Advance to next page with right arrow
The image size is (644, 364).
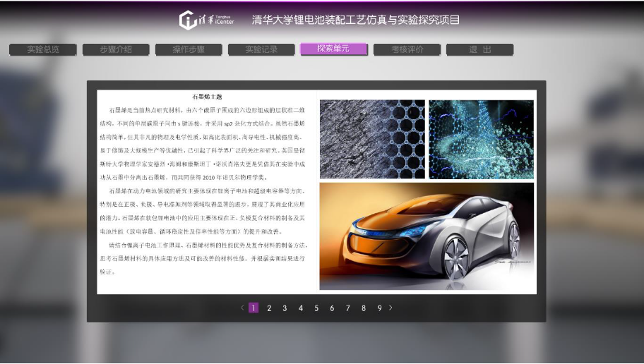(391, 308)
